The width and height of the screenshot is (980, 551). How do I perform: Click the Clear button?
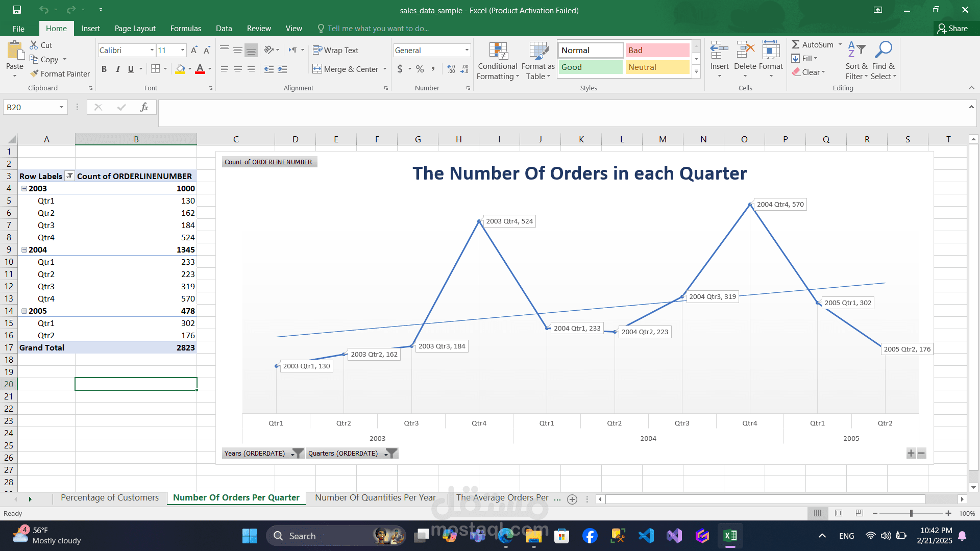(x=808, y=72)
